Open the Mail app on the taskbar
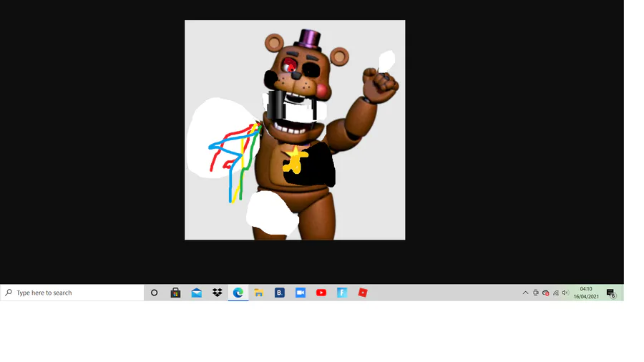The width and height of the screenshot is (644, 362). point(196,293)
